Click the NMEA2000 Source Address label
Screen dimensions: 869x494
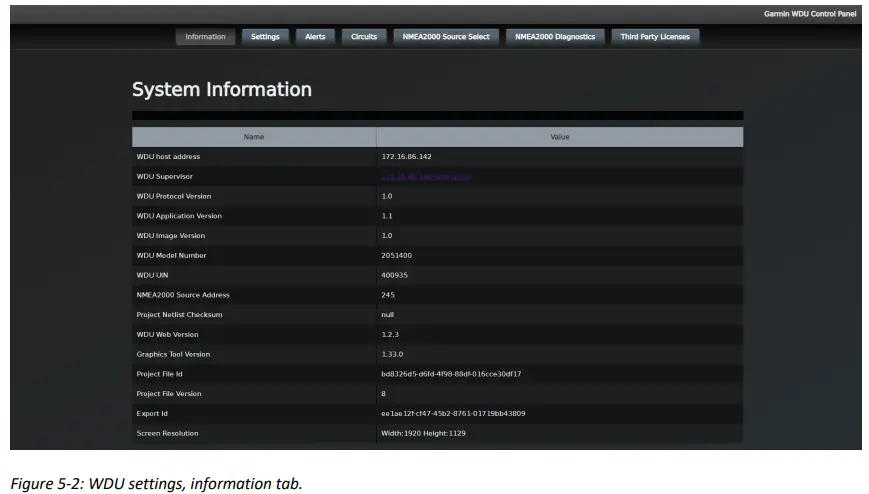[183, 295]
